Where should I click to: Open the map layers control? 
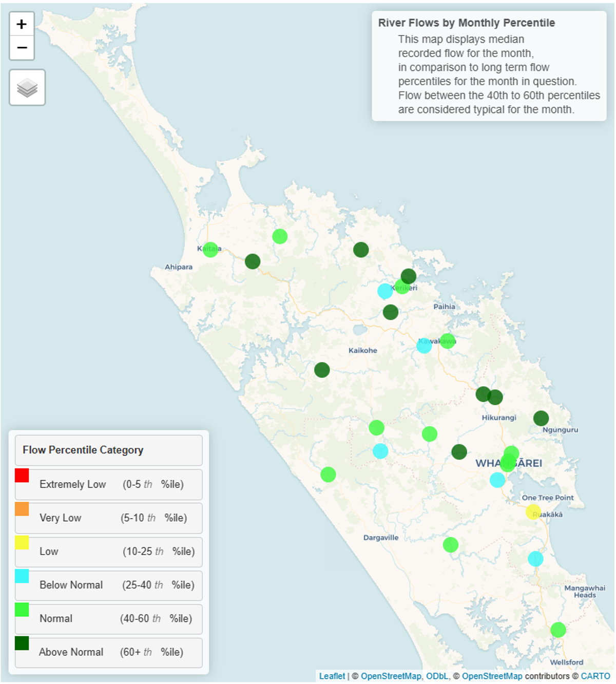27,88
